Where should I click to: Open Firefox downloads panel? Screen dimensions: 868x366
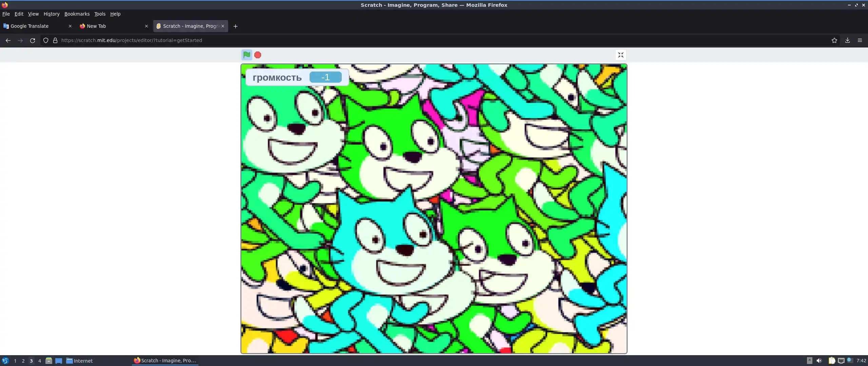click(847, 40)
